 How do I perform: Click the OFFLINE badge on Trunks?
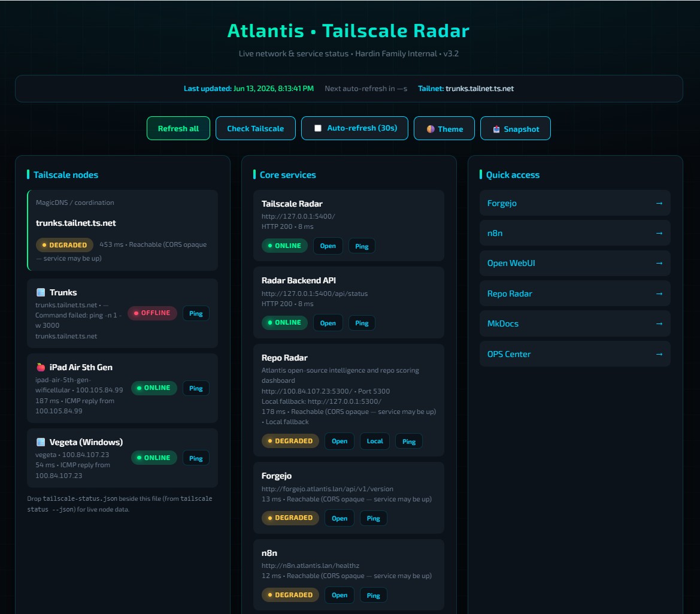click(152, 313)
